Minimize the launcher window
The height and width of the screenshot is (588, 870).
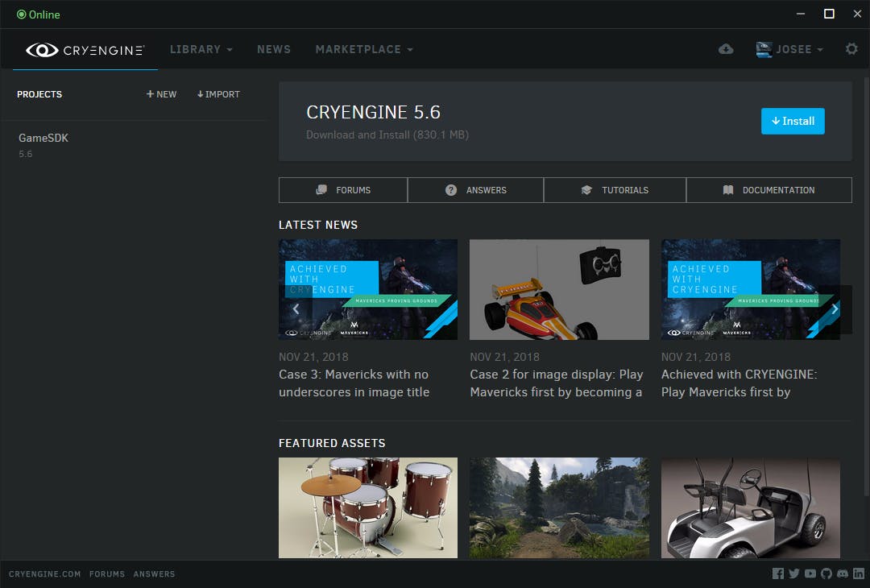tap(801, 14)
